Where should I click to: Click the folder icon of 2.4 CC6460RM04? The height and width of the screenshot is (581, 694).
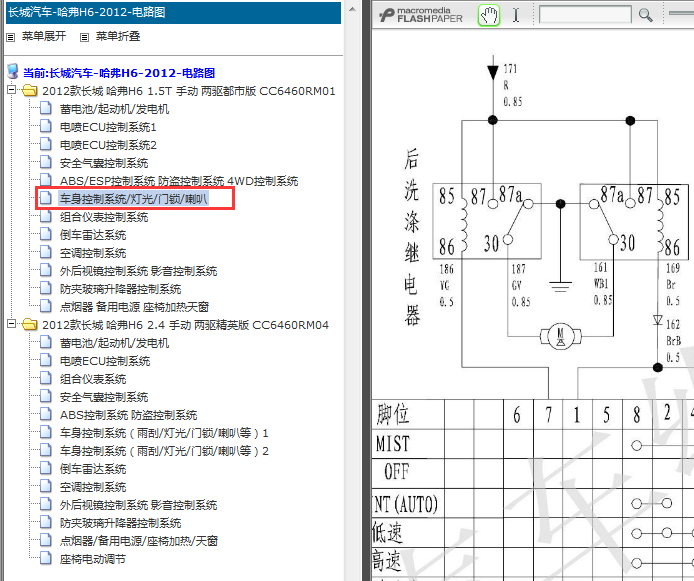(30, 325)
